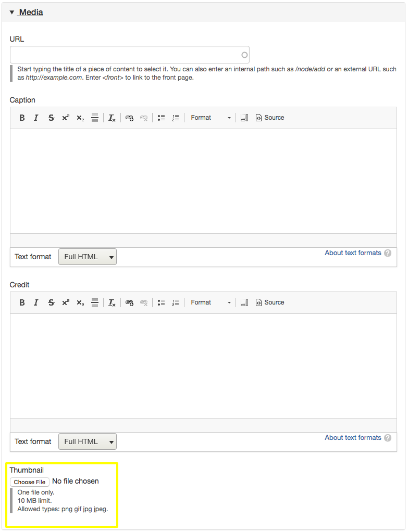The width and height of the screenshot is (408, 532).
Task: Click Choose File for Thumbnail
Action: [x=30, y=482]
